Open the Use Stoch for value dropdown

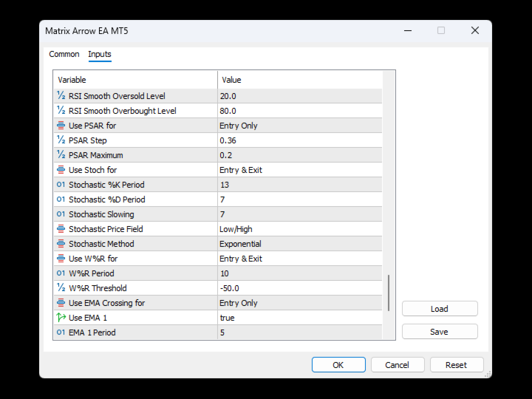(299, 170)
